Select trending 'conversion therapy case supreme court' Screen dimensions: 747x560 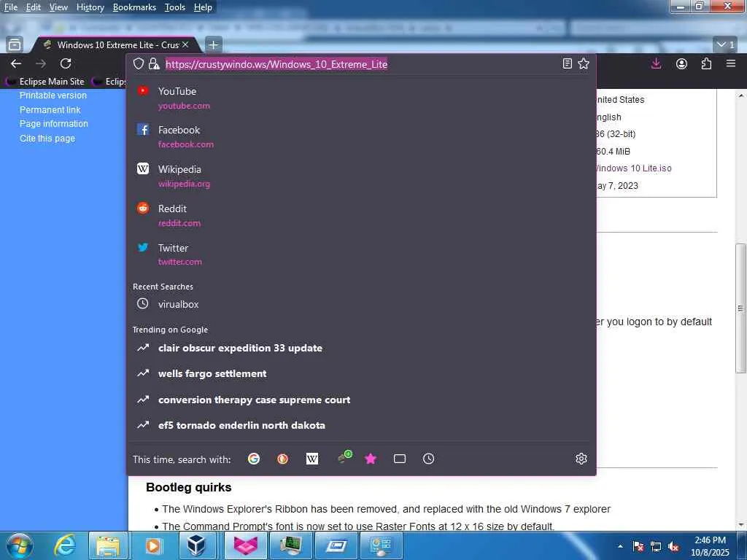(x=361, y=400)
